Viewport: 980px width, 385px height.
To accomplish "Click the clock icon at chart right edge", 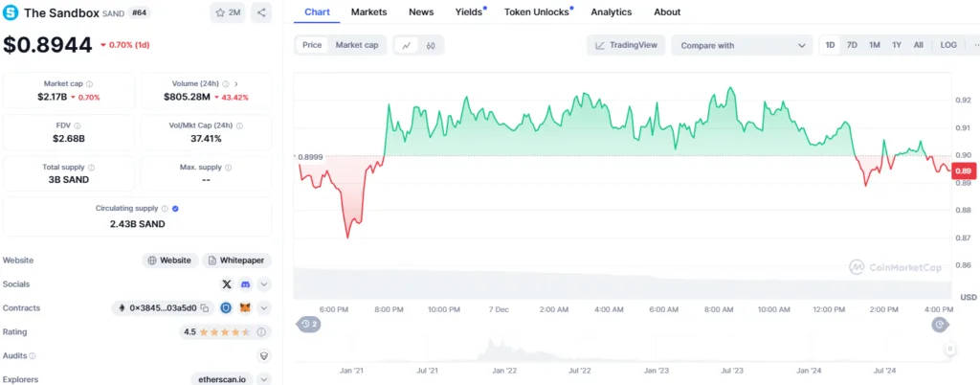I will pyautogui.click(x=940, y=324).
